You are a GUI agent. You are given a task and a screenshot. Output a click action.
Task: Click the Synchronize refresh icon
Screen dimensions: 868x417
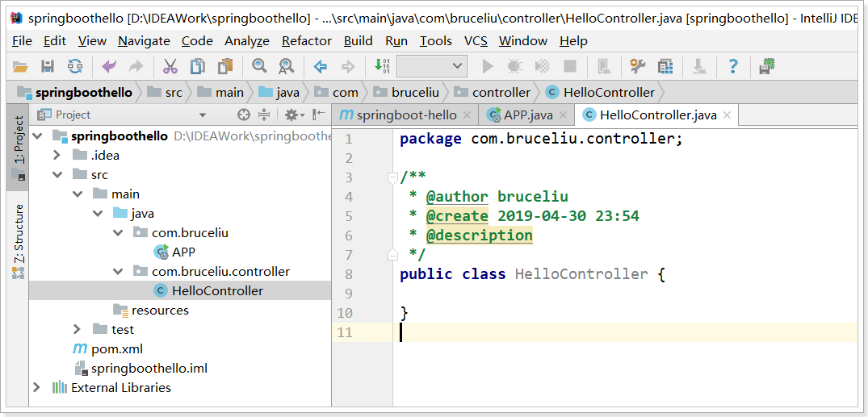[75, 67]
